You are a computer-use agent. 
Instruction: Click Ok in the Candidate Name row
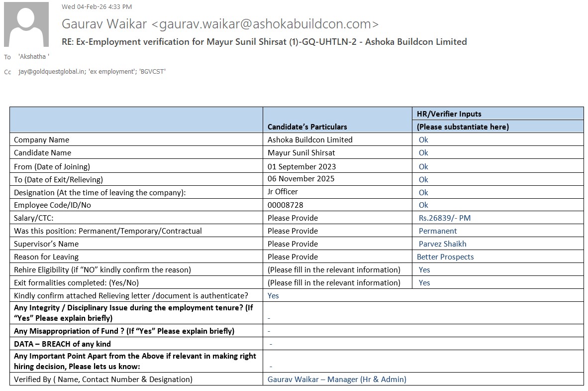tap(423, 153)
